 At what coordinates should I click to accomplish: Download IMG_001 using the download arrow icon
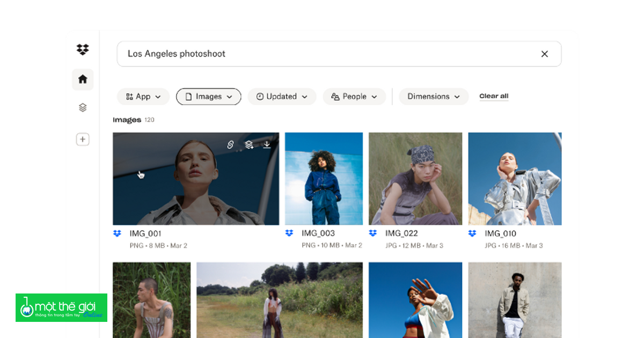(267, 145)
